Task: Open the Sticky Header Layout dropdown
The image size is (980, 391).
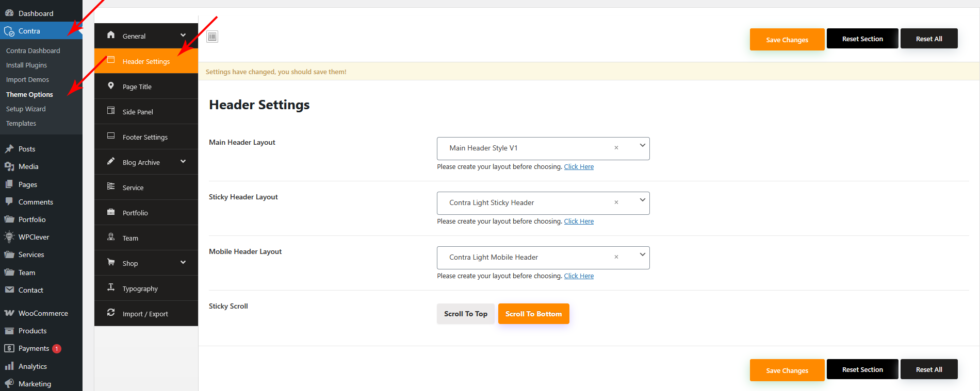Action: click(642, 200)
